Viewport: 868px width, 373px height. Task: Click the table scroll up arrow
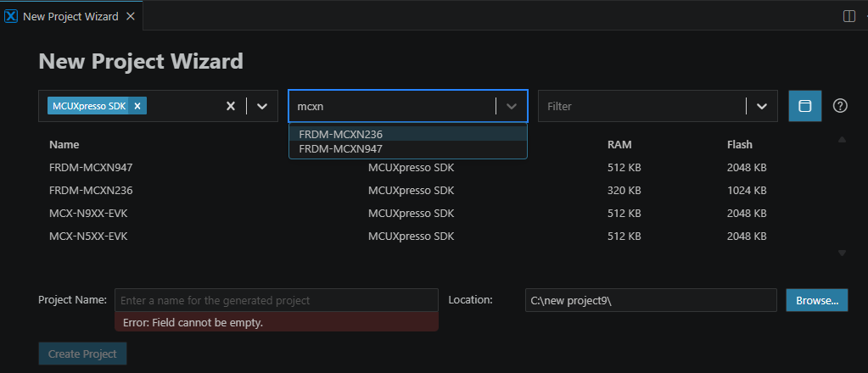click(x=842, y=140)
